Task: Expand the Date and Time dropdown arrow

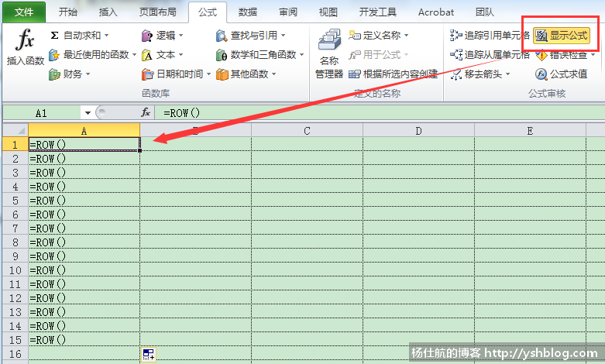Action: coord(208,74)
